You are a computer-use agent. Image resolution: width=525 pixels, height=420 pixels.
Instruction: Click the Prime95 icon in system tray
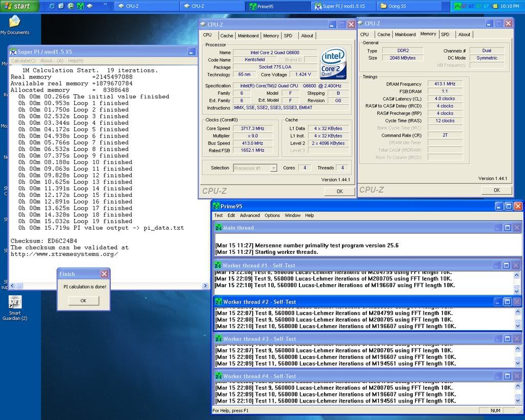coord(457,6)
